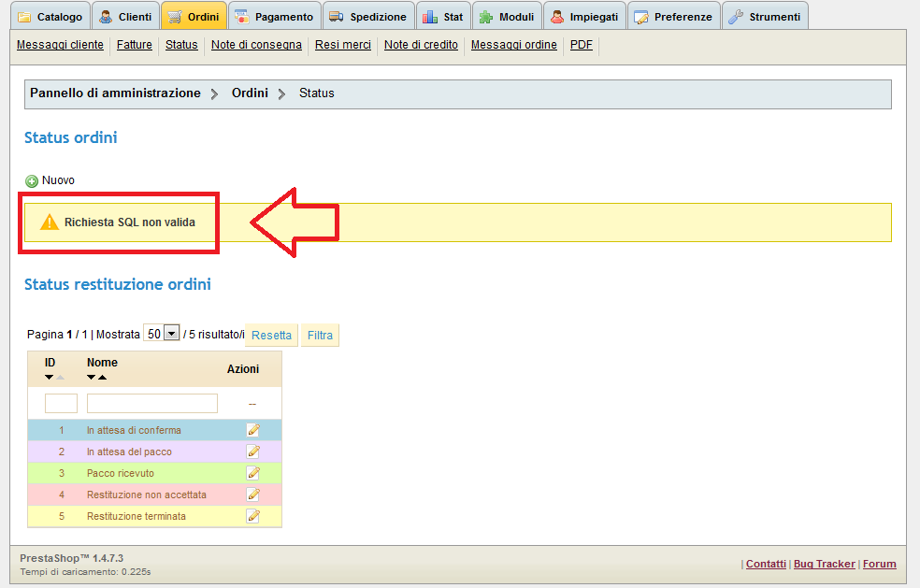The image size is (920, 588).
Task: Open the Moduli tab
Action: click(507, 17)
